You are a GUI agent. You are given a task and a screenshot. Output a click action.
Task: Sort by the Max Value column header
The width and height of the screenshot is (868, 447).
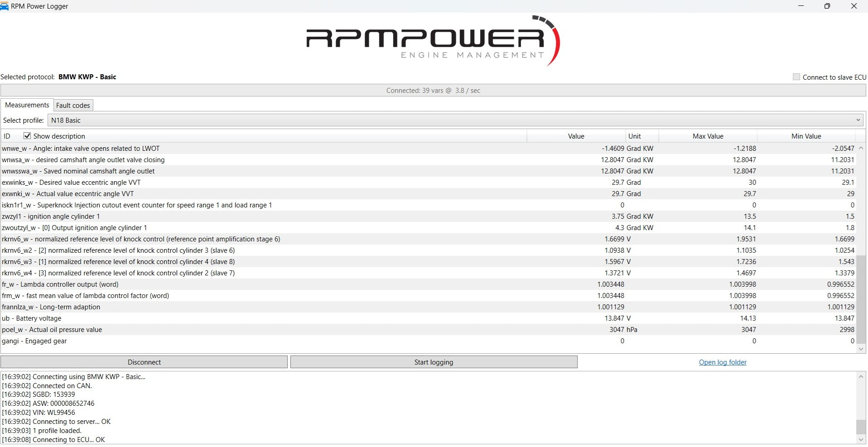coord(708,136)
